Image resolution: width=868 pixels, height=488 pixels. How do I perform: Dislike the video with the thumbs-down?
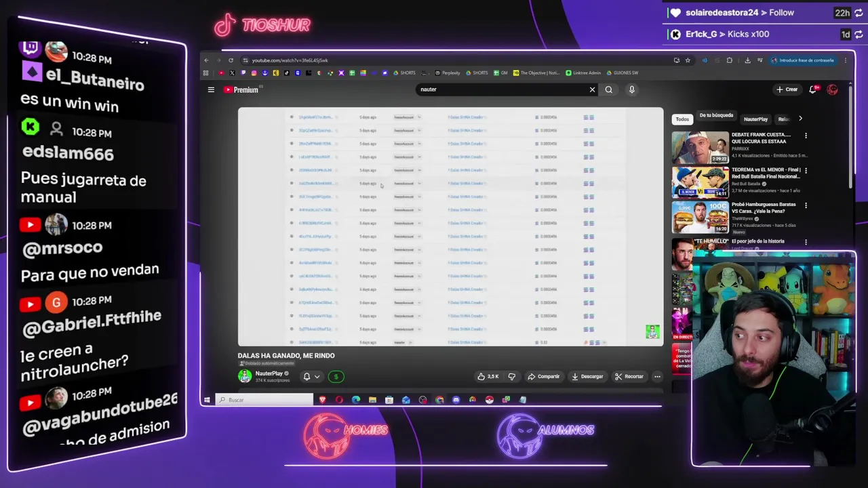pyautogui.click(x=512, y=377)
